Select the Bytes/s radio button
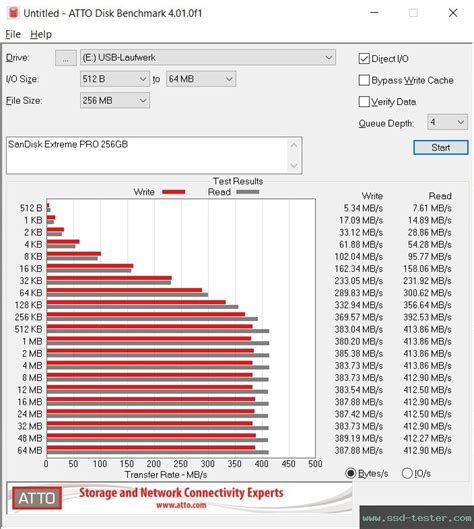The height and width of the screenshot is (529, 474). click(351, 473)
